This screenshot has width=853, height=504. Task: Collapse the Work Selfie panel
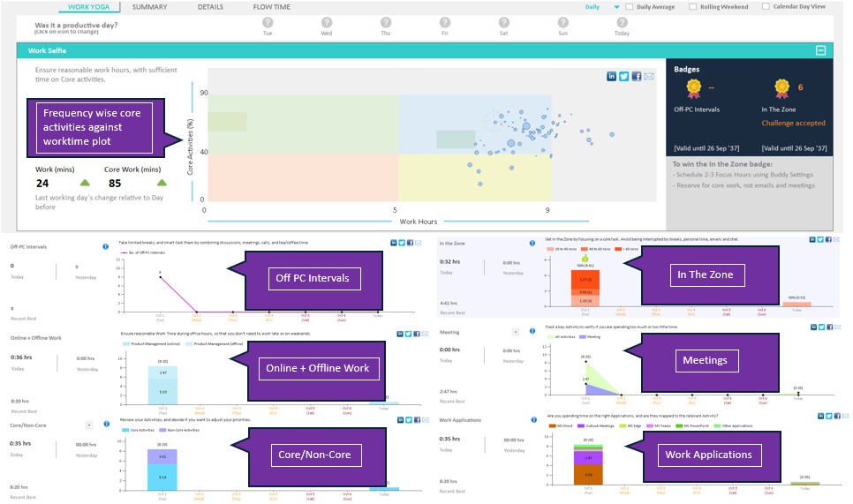click(x=820, y=51)
